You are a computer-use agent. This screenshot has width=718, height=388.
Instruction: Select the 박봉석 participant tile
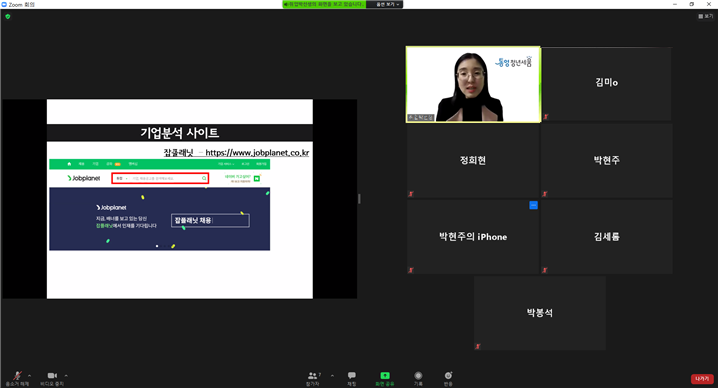click(540, 313)
